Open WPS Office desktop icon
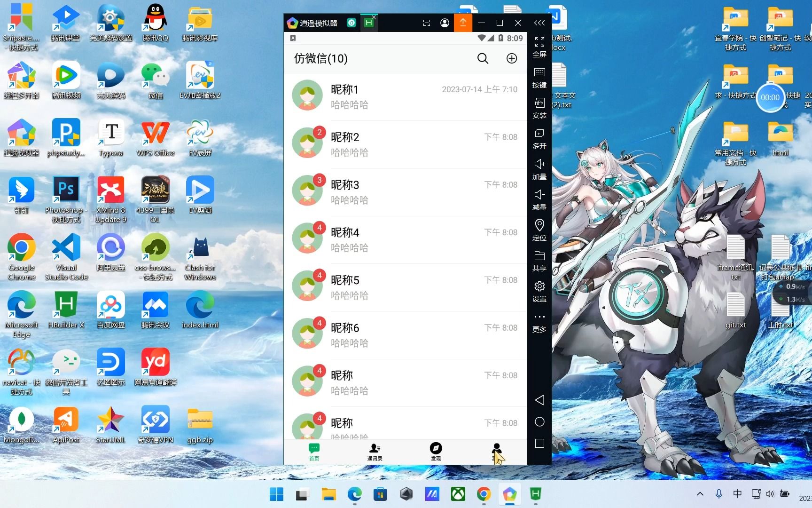Viewport: 812px width, 508px height. 156,138
